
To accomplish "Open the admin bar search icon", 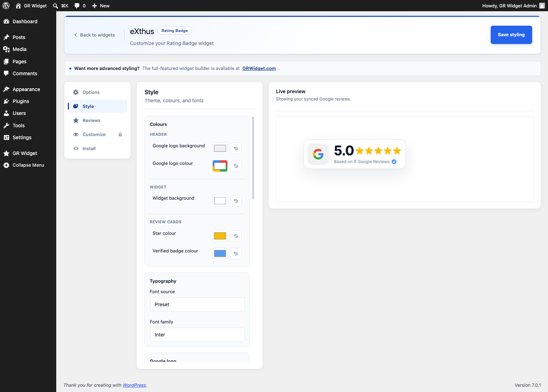I will pos(56,6).
